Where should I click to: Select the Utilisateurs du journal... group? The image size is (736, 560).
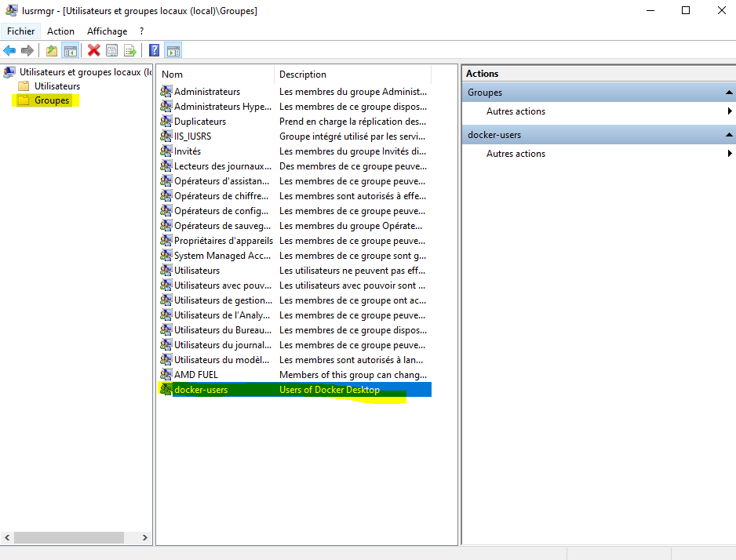click(223, 345)
